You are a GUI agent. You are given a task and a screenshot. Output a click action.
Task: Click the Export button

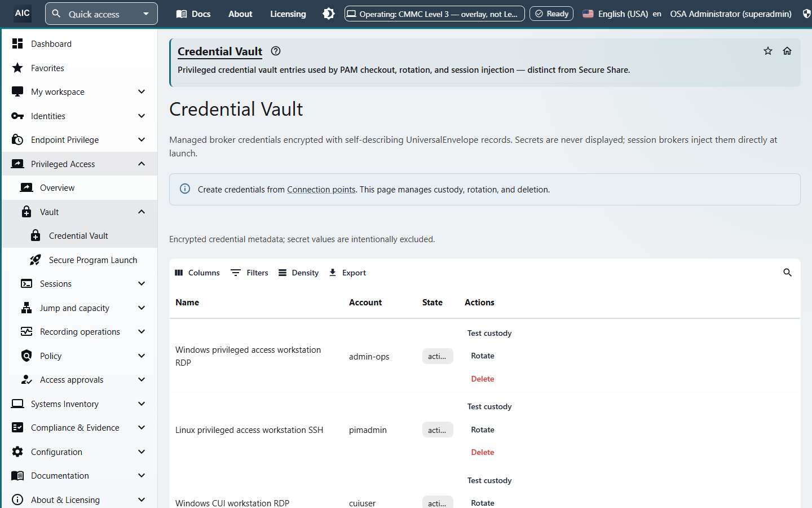click(x=347, y=273)
